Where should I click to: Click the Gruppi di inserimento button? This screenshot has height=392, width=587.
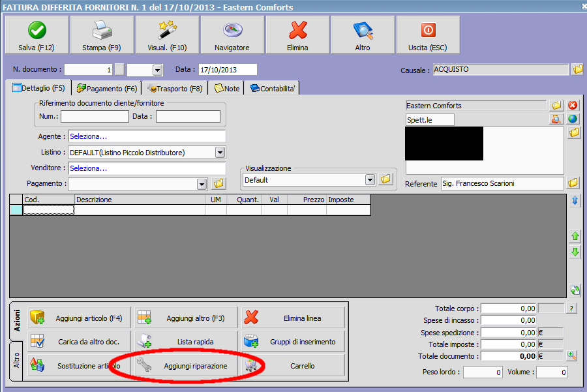coord(293,342)
